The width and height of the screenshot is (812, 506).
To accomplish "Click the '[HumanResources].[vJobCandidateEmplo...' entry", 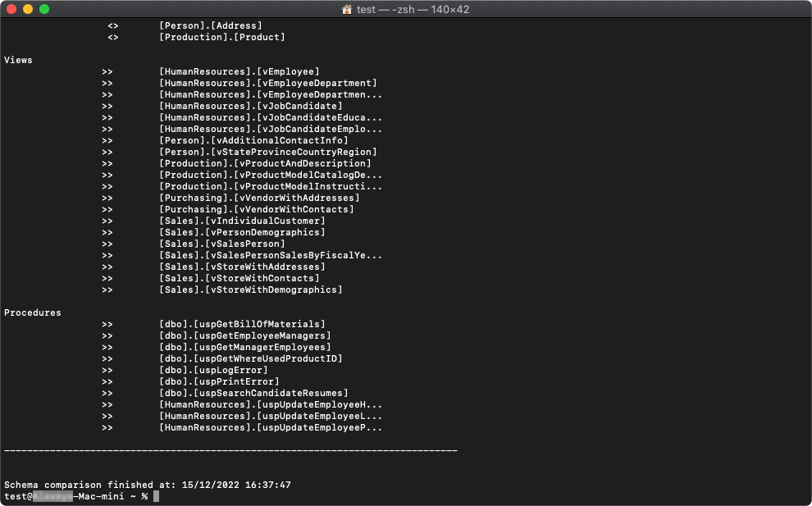I will click(x=271, y=129).
